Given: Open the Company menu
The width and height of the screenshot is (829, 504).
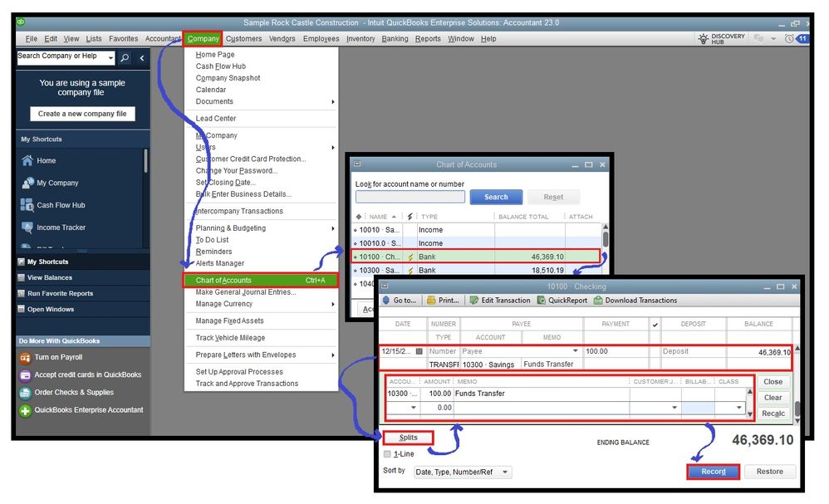Looking at the screenshot, I should pyautogui.click(x=203, y=38).
